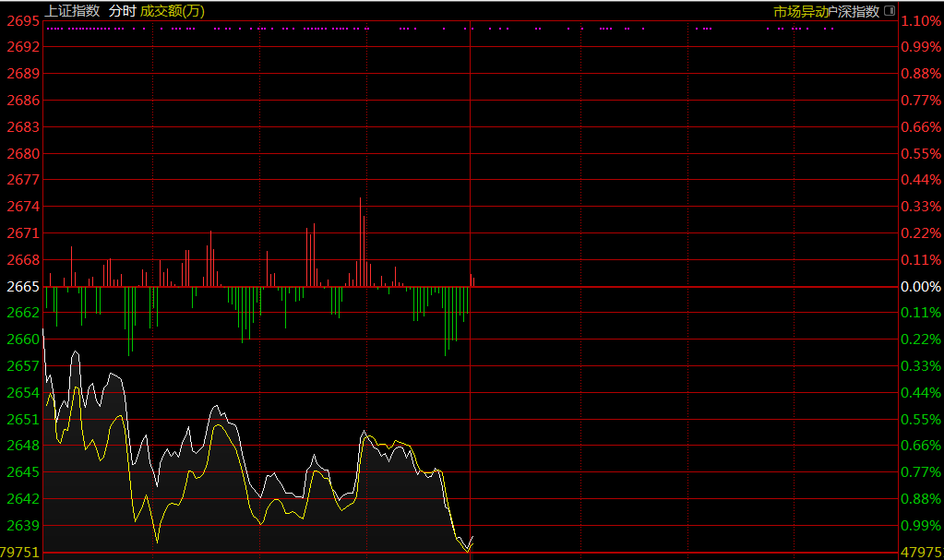The height and width of the screenshot is (560, 944).
Task: Click the 0.55% red percentage label
Action: click(919, 153)
